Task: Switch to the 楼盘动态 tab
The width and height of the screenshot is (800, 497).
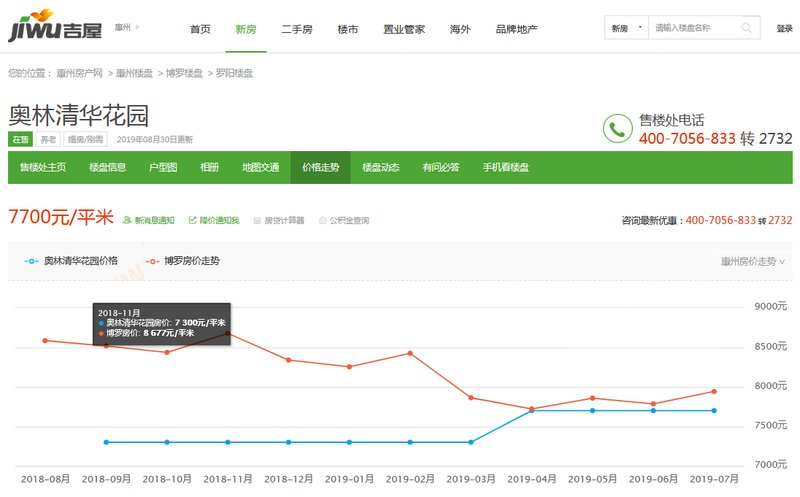Action: [x=381, y=167]
